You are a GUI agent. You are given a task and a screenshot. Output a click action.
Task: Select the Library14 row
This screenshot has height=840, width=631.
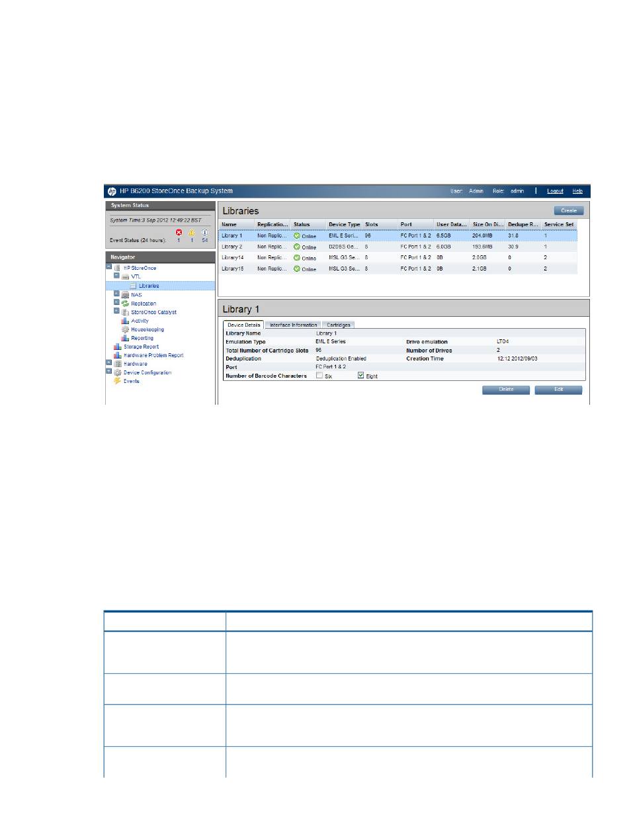tap(398, 258)
